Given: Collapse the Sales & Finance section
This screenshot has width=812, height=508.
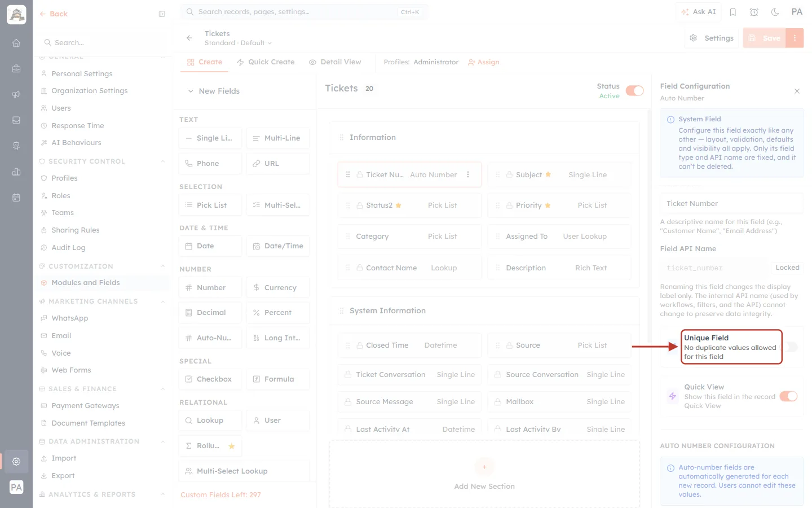Looking at the screenshot, I should (x=163, y=389).
